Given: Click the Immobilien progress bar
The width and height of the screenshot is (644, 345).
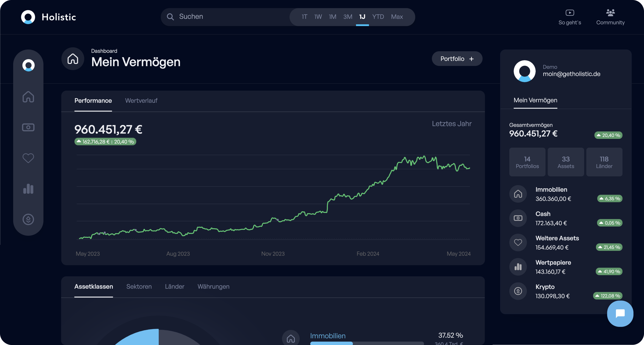Looking at the screenshot, I should [x=367, y=343].
